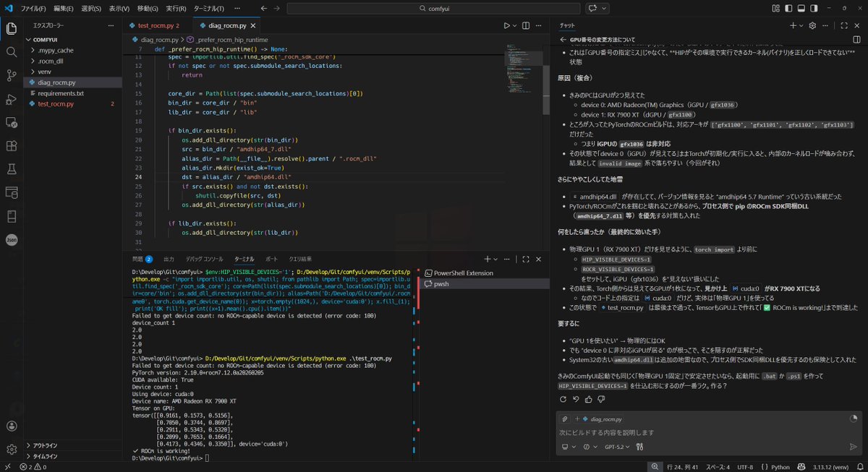Expand the venv folder
The width and height of the screenshot is (868, 472).
pos(72,72)
